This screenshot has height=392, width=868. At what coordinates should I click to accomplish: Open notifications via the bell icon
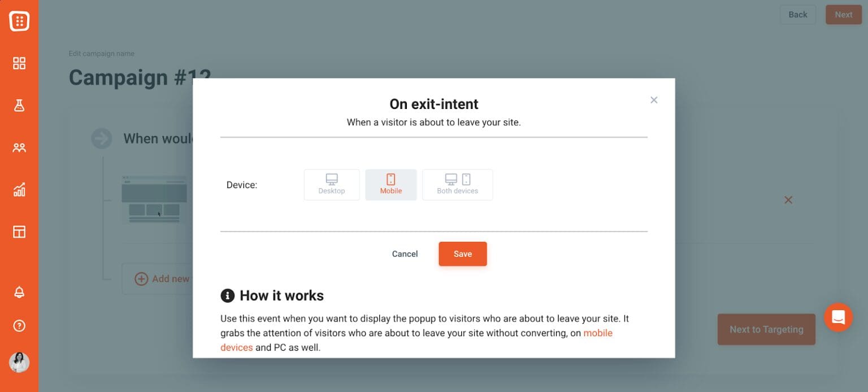19,292
